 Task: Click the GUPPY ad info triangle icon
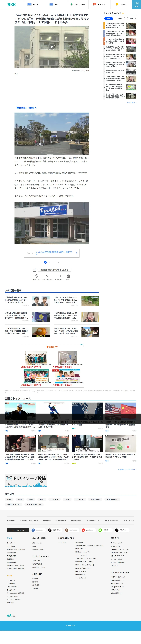point(81,345)
